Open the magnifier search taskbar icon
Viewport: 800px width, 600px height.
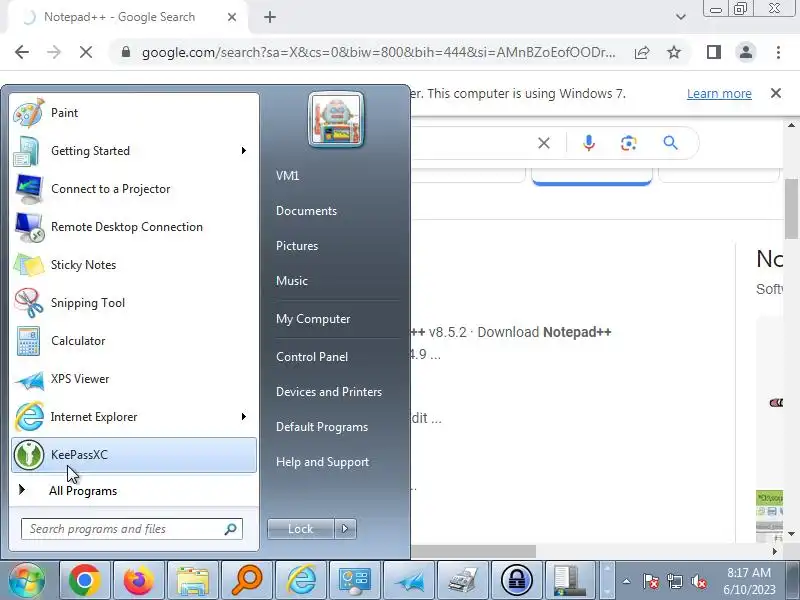point(246,581)
